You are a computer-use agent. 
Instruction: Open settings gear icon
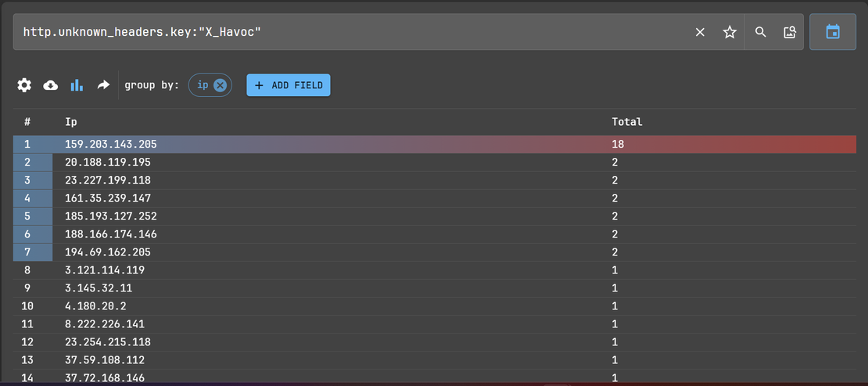coord(24,85)
